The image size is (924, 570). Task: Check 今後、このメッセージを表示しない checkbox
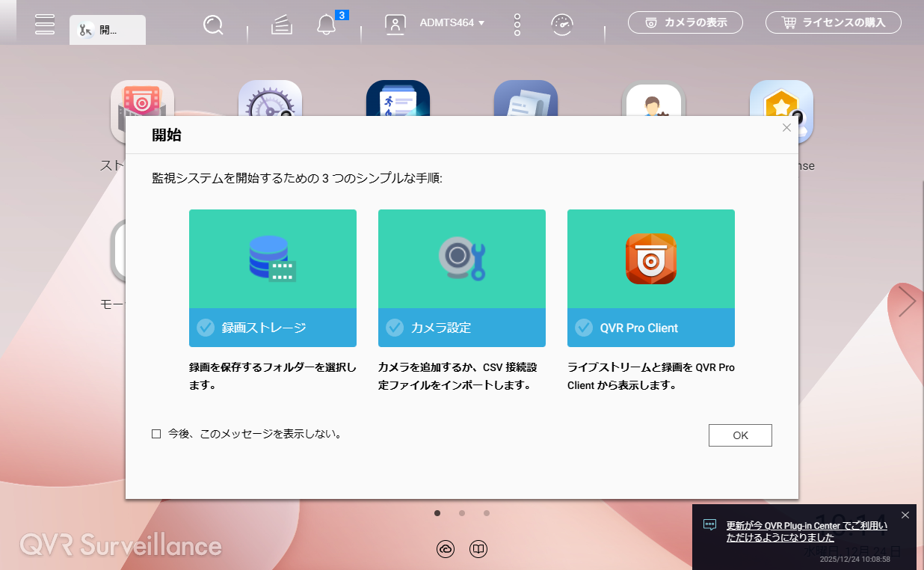coord(156,434)
